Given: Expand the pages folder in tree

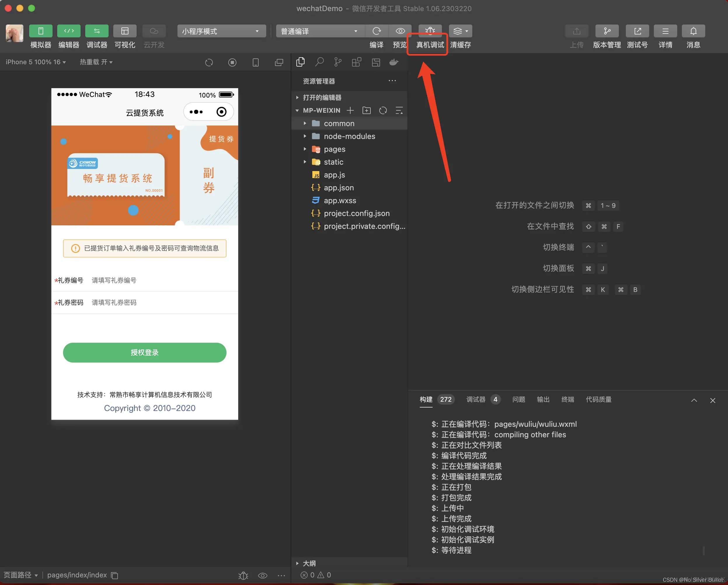Looking at the screenshot, I should 334,149.
